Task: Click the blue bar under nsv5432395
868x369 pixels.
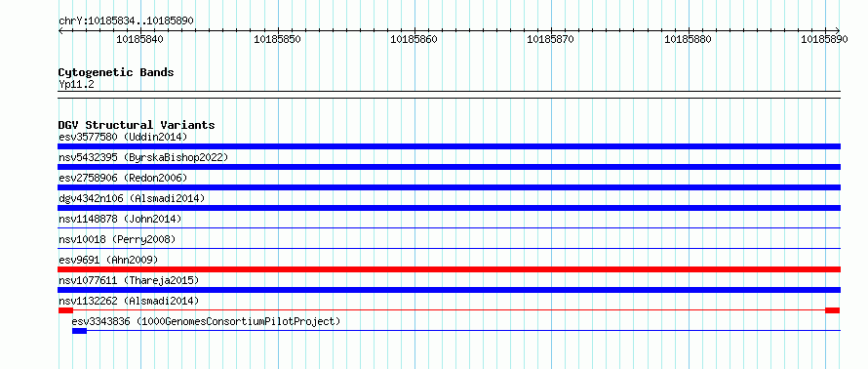Action: tap(449, 167)
